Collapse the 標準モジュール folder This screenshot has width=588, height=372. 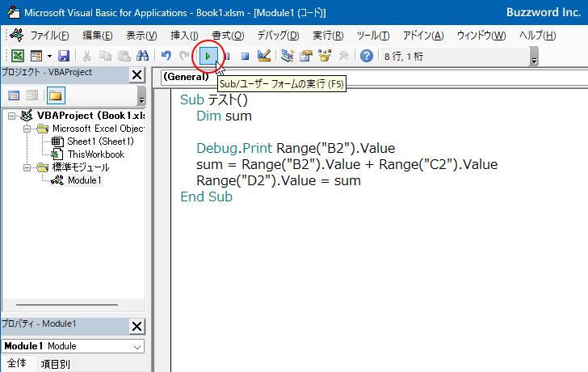click(x=27, y=167)
